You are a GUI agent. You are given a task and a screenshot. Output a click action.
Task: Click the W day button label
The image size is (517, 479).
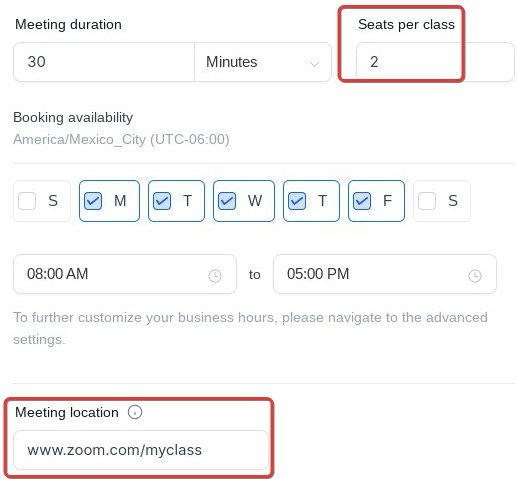click(x=255, y=201)
